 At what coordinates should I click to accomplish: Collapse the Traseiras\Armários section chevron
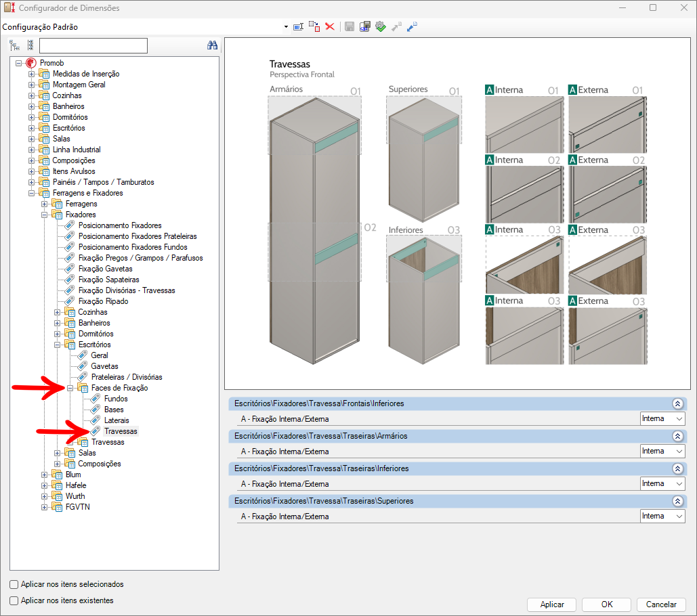tap(677, 436)
